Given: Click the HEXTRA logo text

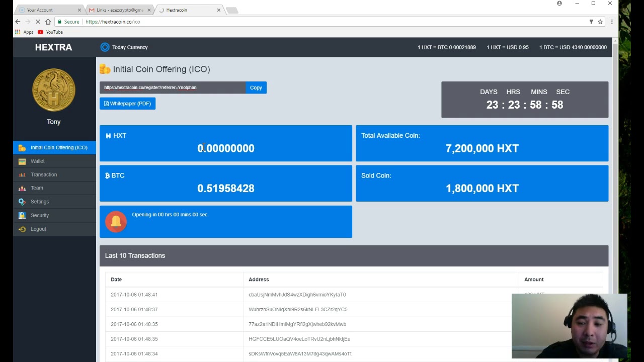Looking at the screenshot, I should coord(54,47).
